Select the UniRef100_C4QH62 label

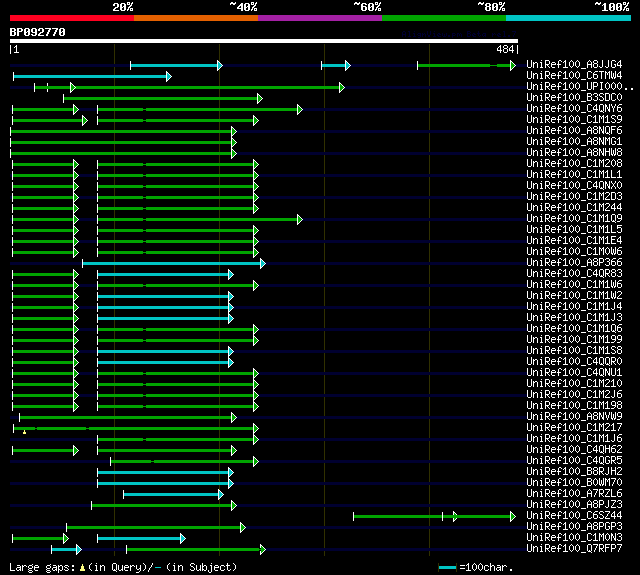point(574,450)
